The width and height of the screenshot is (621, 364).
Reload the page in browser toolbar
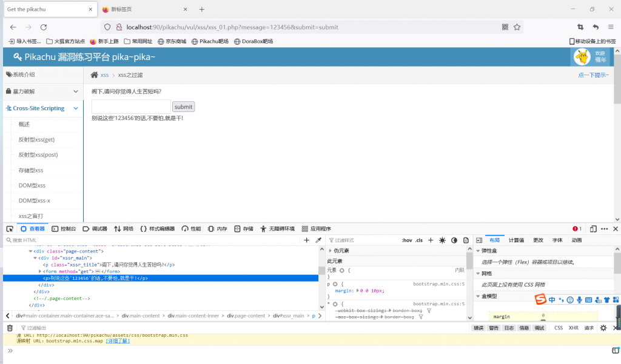(x=44, y=27)
